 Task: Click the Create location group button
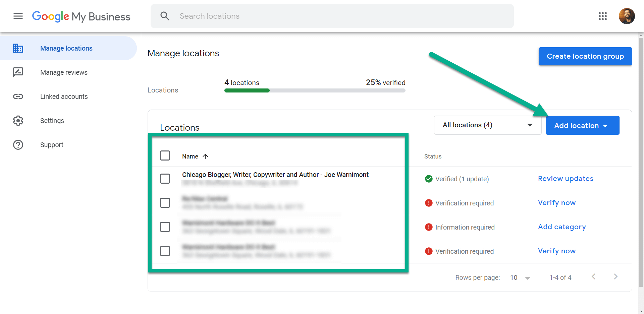(x=585, y=56)
